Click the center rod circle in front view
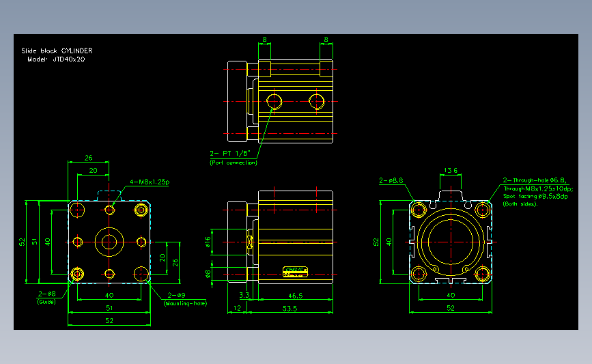The width and height of the screenshot is (592, 364). tap(109, 242)
